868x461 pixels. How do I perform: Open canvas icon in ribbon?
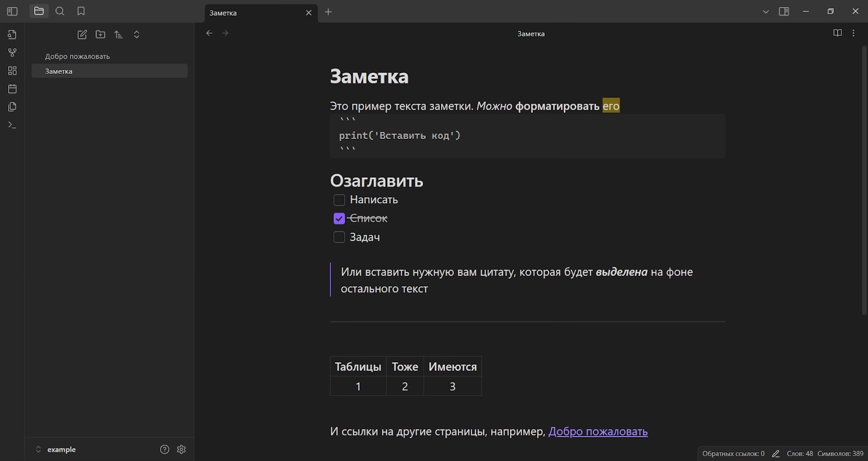click(x=12, y=71)
